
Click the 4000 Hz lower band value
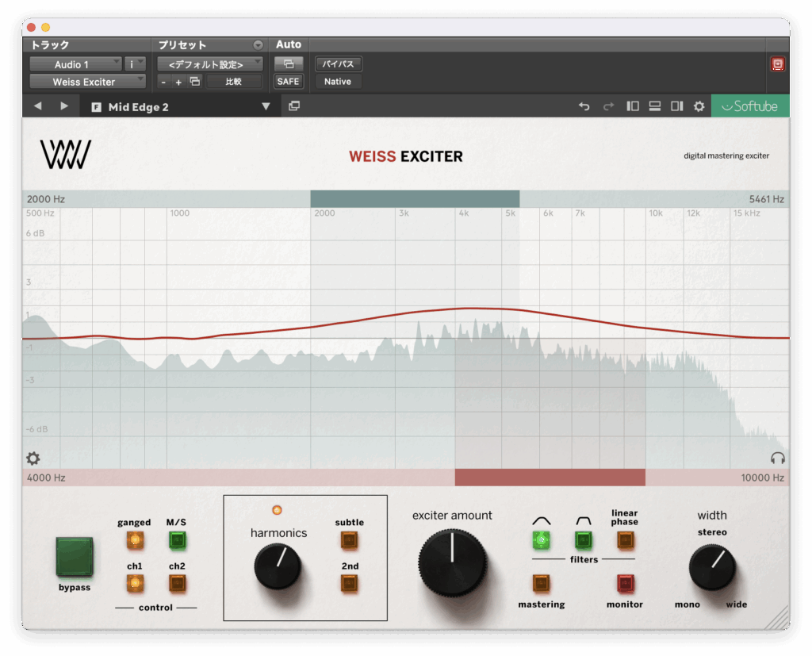pyautogui.click(x=46, y=478)
